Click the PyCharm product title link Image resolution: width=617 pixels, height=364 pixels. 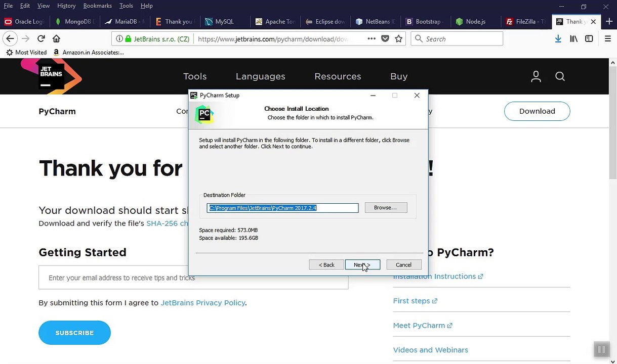tap(57, 111)
